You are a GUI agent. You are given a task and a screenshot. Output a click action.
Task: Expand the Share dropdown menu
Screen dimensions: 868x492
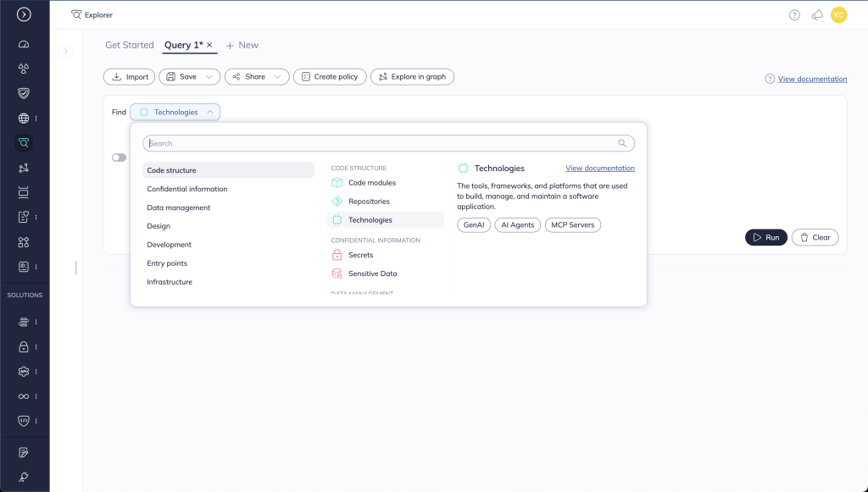coord(277,77)
